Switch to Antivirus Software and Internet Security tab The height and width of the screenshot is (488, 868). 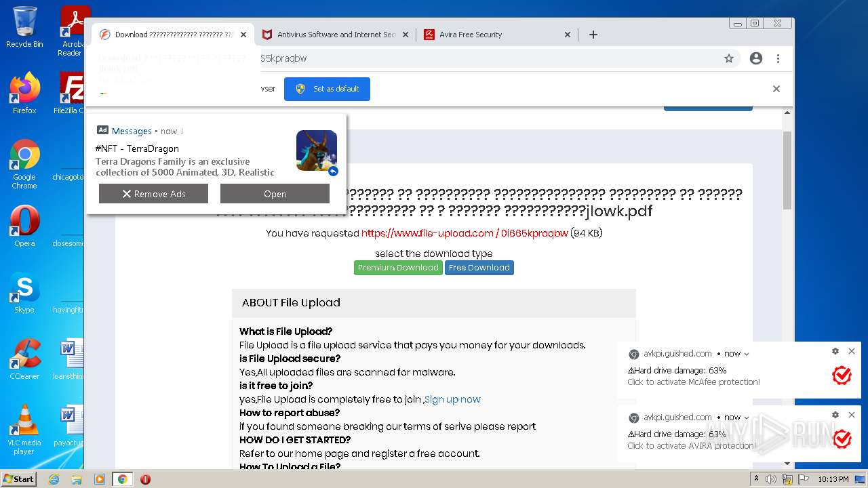[336, 35]
